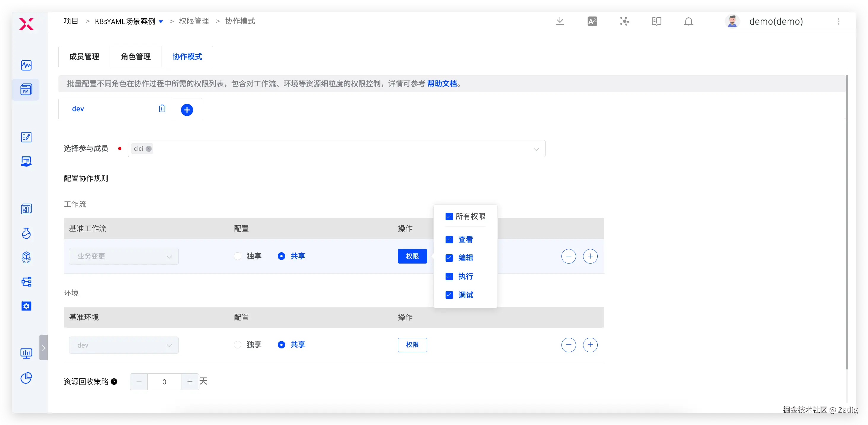The height and width of the screenshot is (425, 868).
Task: Click 权限 button in environment row
Action: pyautogui.click(x=412, y=344)
